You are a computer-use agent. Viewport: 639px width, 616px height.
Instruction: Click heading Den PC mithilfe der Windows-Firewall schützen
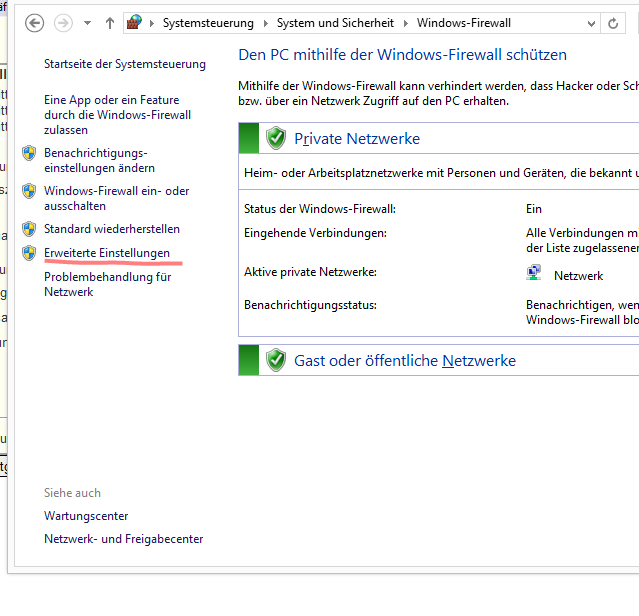(x=402, y=55)
